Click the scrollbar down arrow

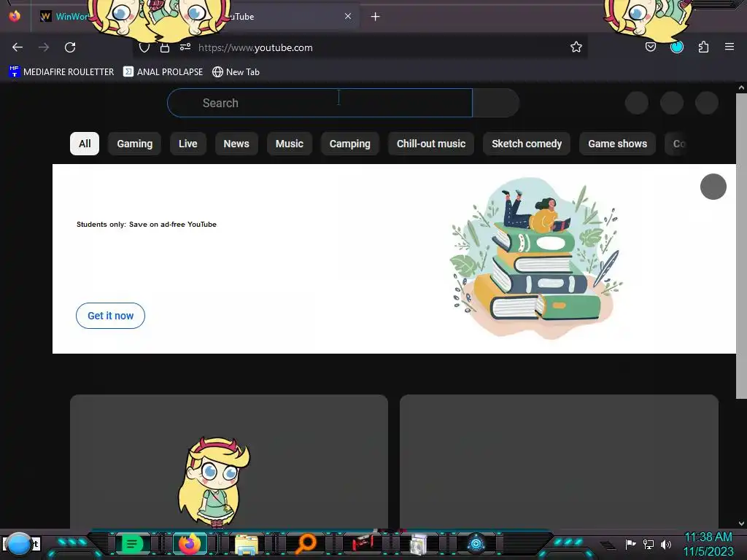(x=741, y=524)
